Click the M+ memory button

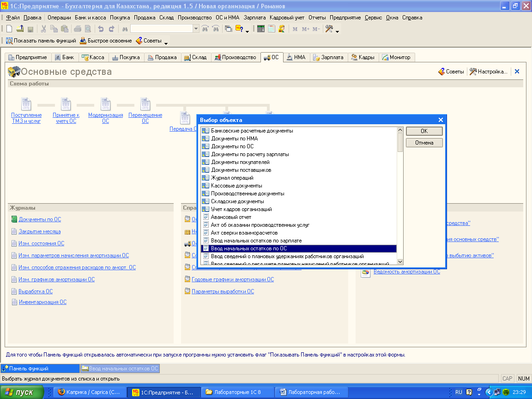305,29
